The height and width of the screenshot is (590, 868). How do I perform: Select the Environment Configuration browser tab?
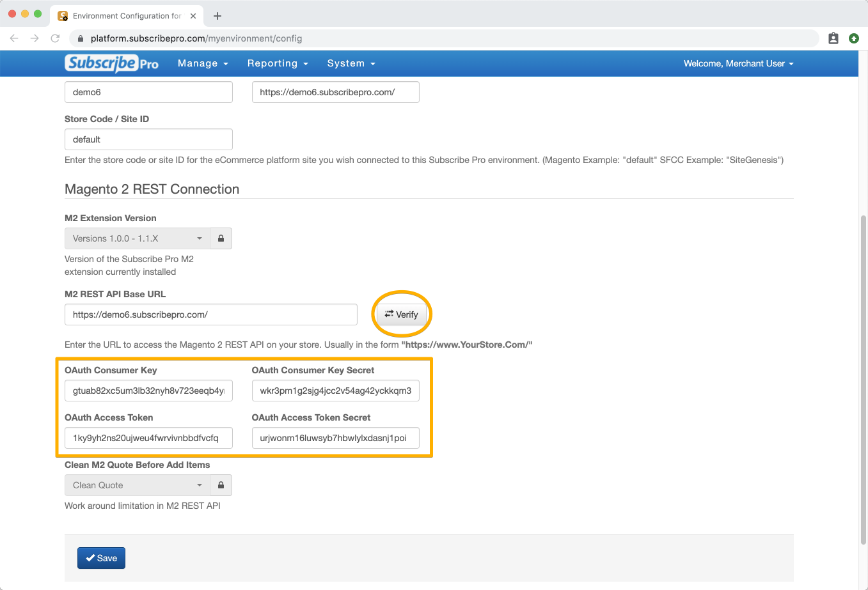click(x=127, y=16)
